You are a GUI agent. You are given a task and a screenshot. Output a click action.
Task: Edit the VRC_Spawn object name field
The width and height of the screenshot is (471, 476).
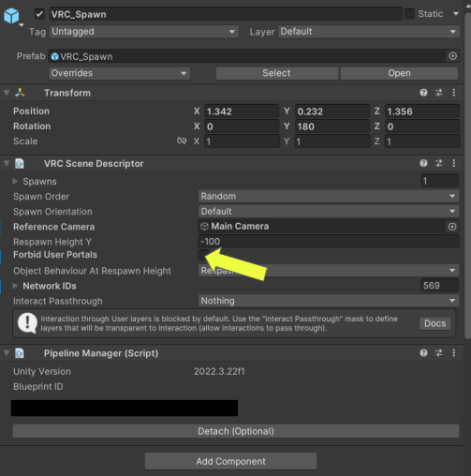pyautogui.click(x=226, y=14)
